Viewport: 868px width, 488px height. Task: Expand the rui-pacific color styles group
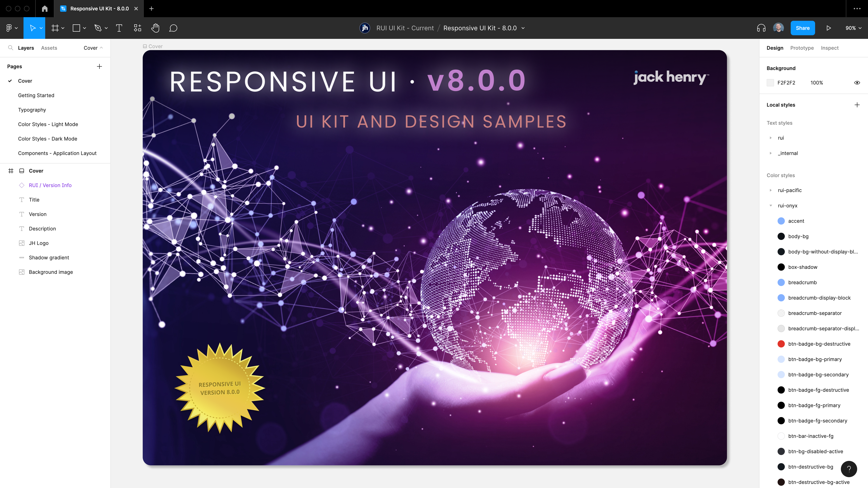[771, 190]
